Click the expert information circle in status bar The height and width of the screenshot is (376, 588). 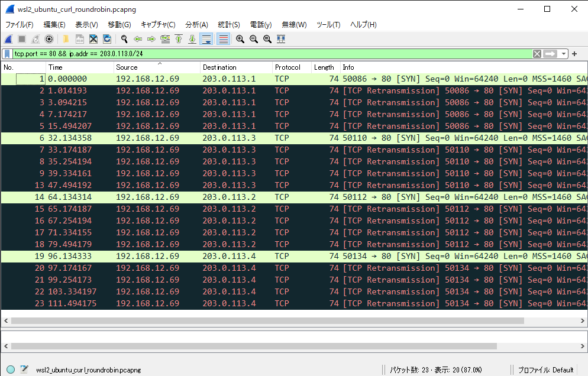point(11,369)
